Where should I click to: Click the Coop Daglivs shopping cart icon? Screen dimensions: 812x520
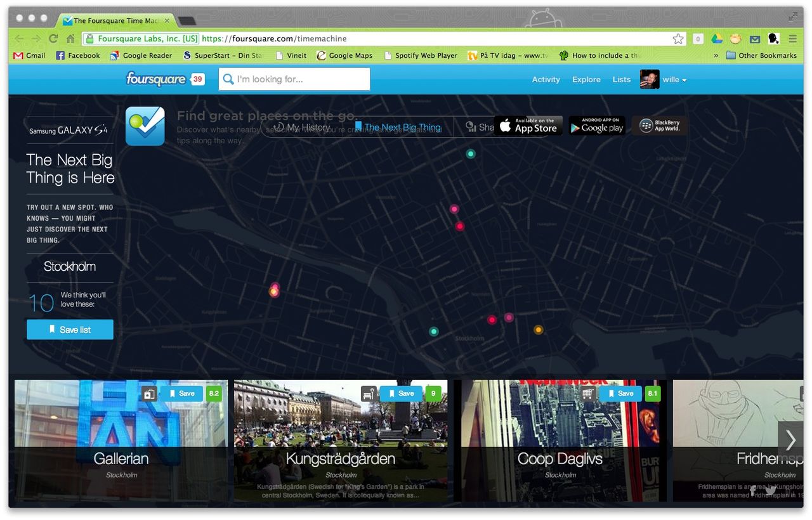click(x=588, y=393)
